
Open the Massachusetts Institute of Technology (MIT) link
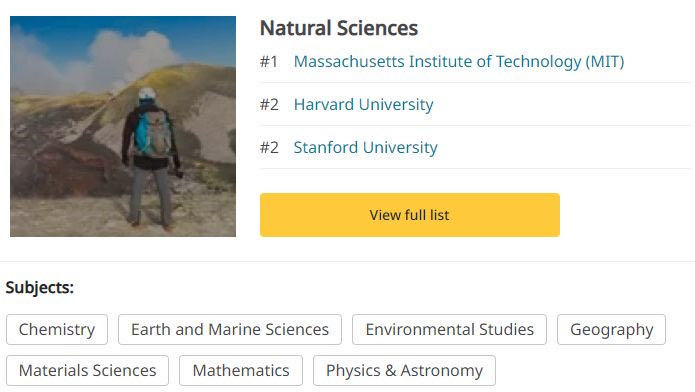[x=459, y=62]
